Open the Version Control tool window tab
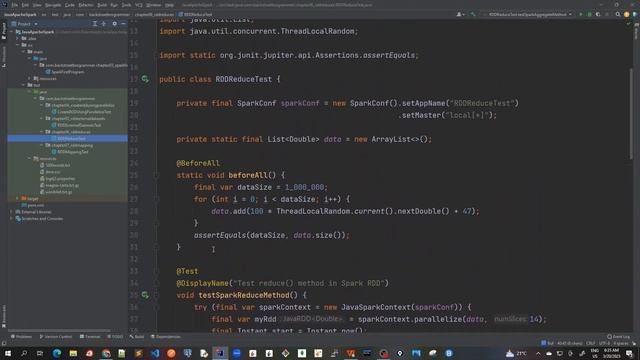 [x=56, y=337]
